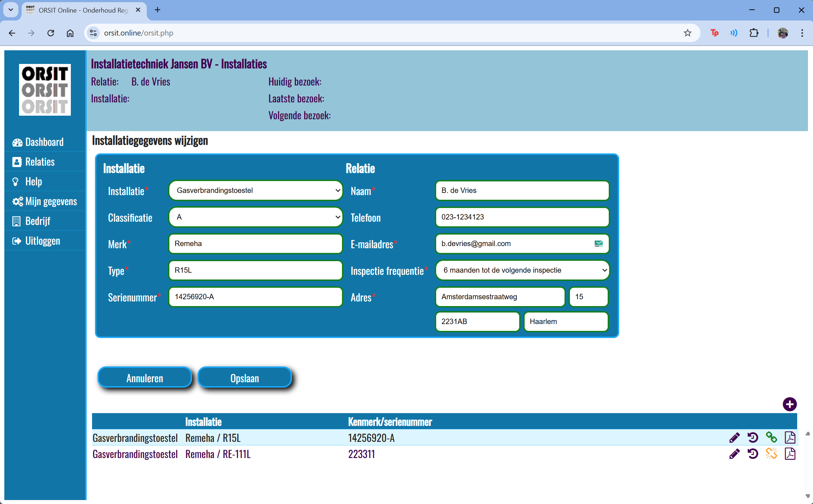Image resolution: width=813 pixels, height=504 pixels.
Task: Click the Telefoon input field
Action: pos(522,217)
